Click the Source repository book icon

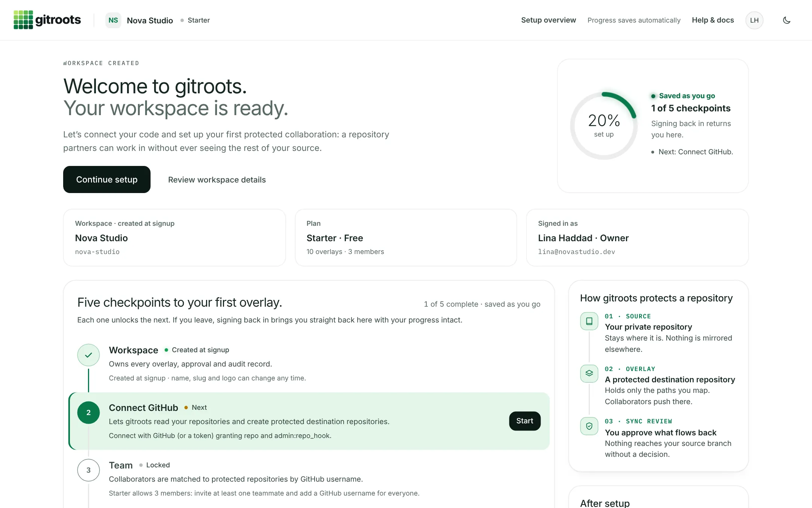[x=589, y=321]
